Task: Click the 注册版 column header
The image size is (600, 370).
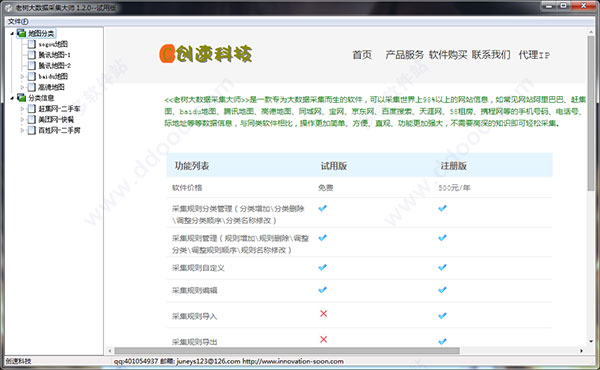Action: pyautogui.click(x=453, y=166)
